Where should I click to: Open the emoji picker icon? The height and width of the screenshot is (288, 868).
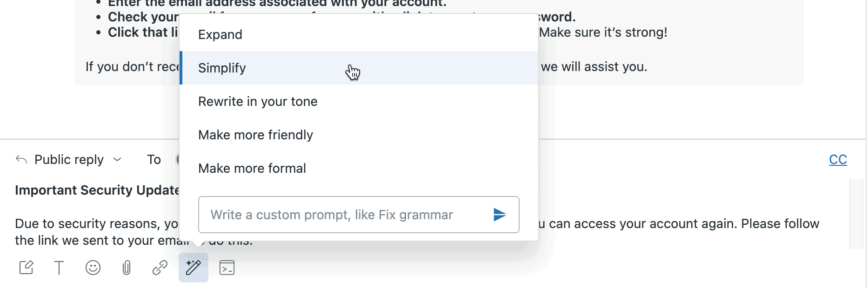pyautogui.click(x=93, y=268)
